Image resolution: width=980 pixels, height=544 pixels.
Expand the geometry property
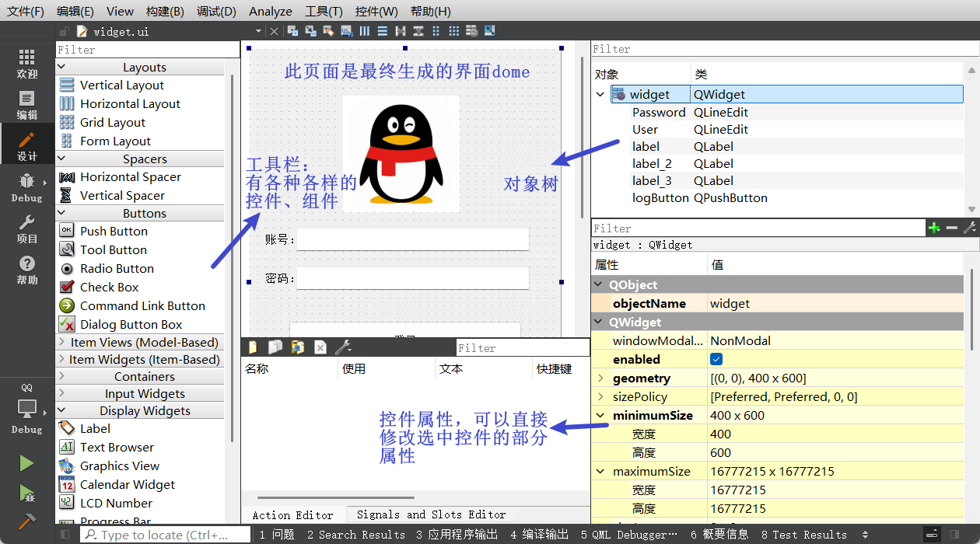tap(600, 378)
